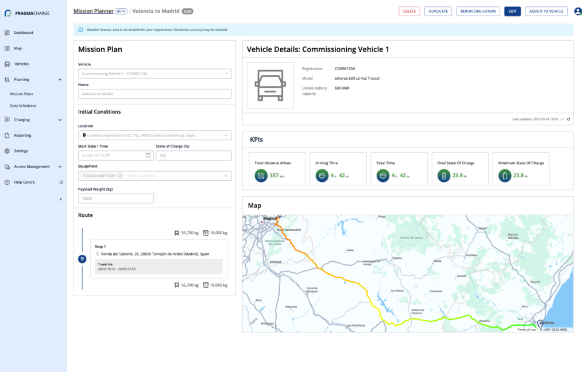Collapse the Planning menu chevron
The width and height of the screenshot is (588, 372).
coord(60,79)
